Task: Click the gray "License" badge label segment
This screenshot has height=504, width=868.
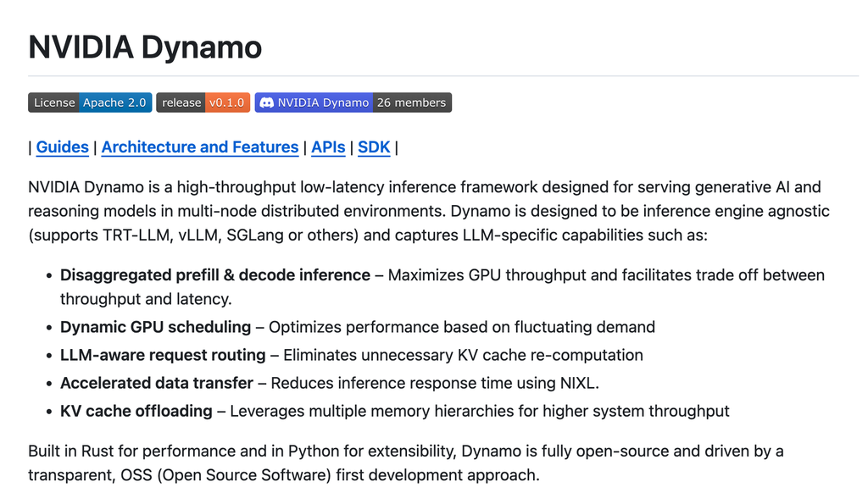Action: coord(53,102)
